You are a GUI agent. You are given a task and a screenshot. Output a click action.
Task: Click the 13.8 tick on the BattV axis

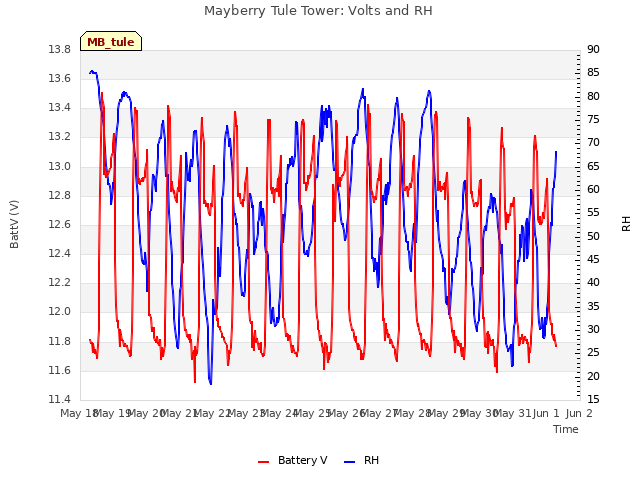(x=60, y=50)
